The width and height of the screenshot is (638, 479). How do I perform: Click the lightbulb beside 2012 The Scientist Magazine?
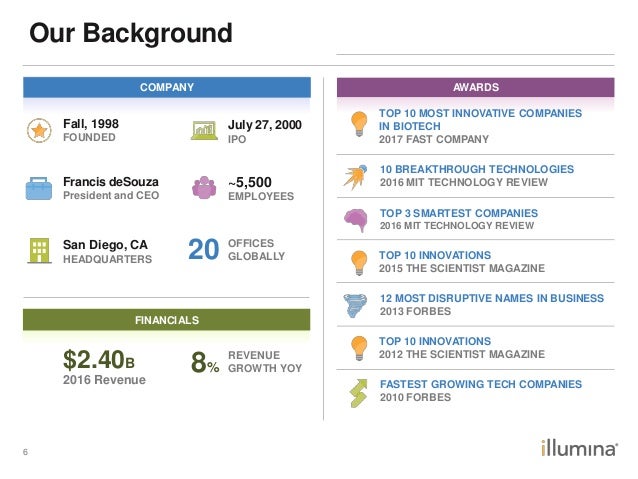tap(359, 348)
